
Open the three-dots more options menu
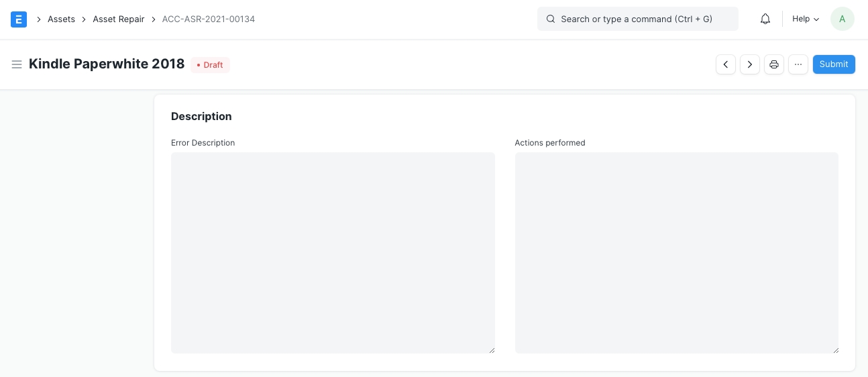point(798,64)
